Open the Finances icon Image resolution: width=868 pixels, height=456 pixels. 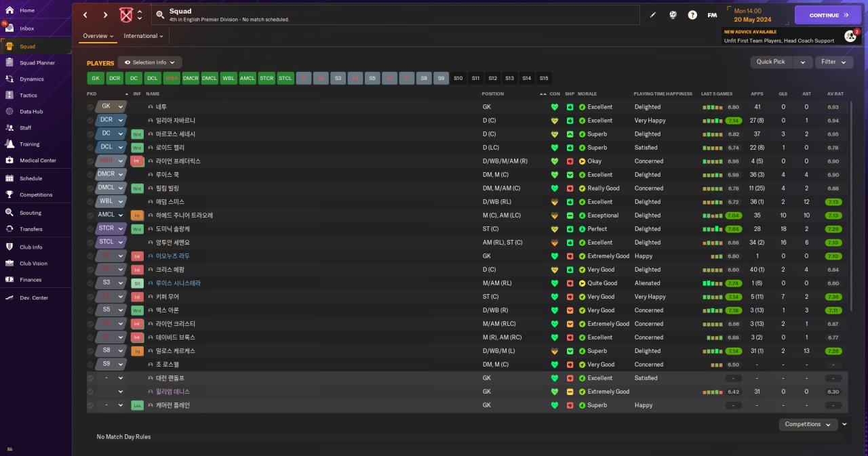pyautogui.click(x=9, y=279)
